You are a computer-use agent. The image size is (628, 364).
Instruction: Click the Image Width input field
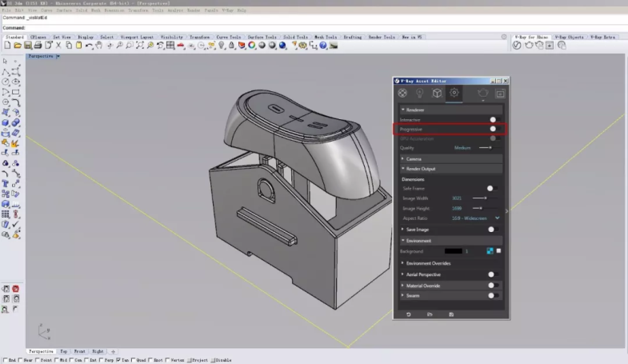point(458,198)
